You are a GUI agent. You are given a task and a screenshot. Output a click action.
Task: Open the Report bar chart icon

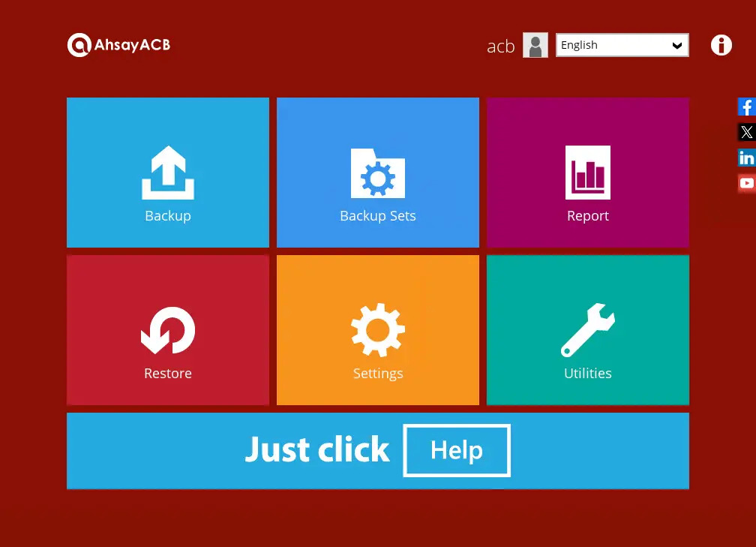pos(588,173)
